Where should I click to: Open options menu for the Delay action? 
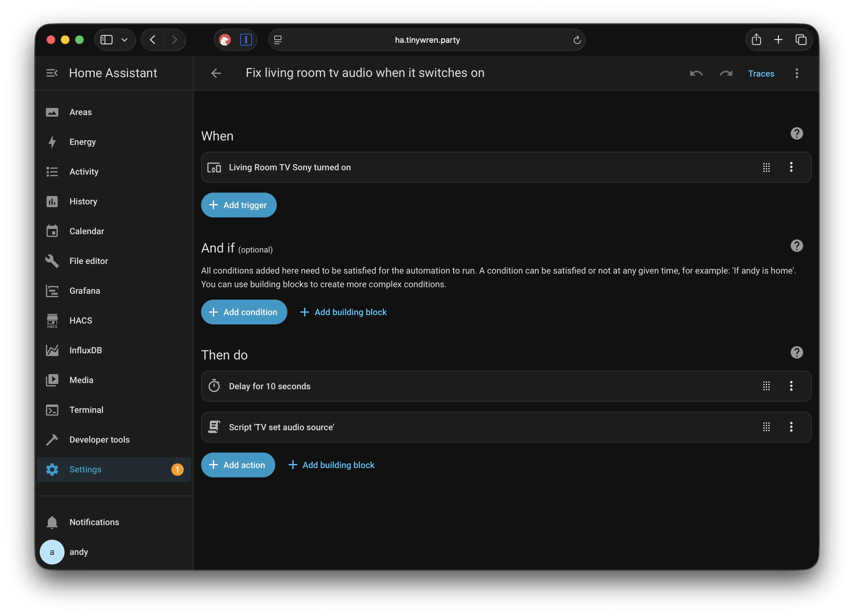click(791, 386)
